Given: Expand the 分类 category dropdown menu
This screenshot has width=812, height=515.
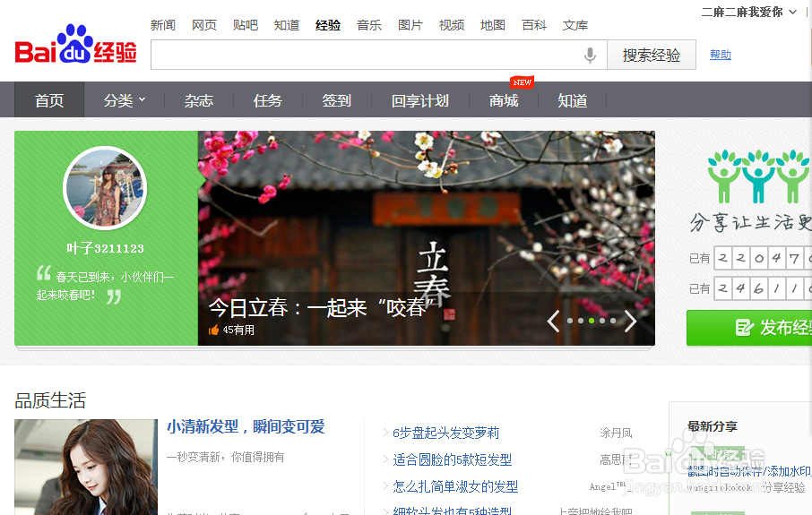Looking at the screenshot, I should click(x=125, y=100).
